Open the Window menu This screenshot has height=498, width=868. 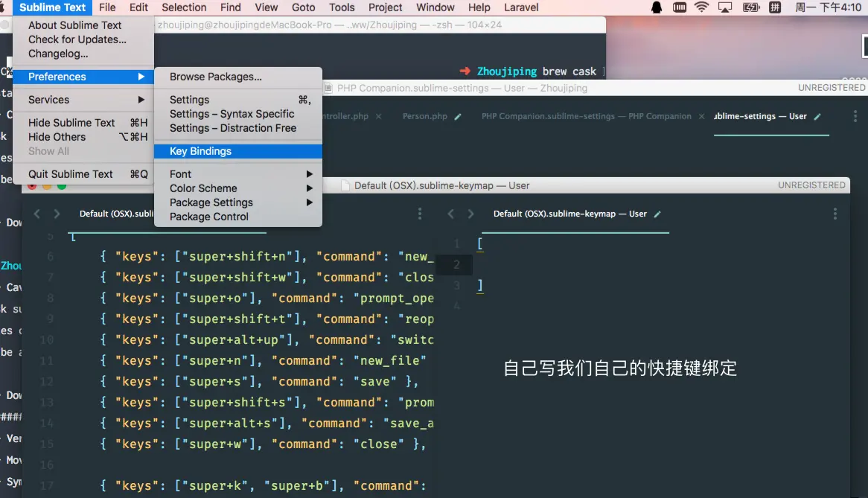(x=435, y=7)
